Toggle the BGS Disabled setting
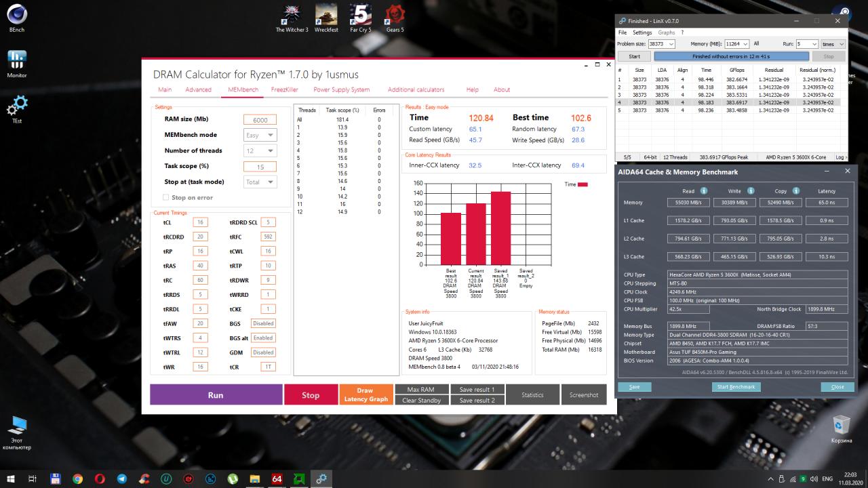Image resolution: width=868 pixels, height=488 pixels. click(263, 323)
